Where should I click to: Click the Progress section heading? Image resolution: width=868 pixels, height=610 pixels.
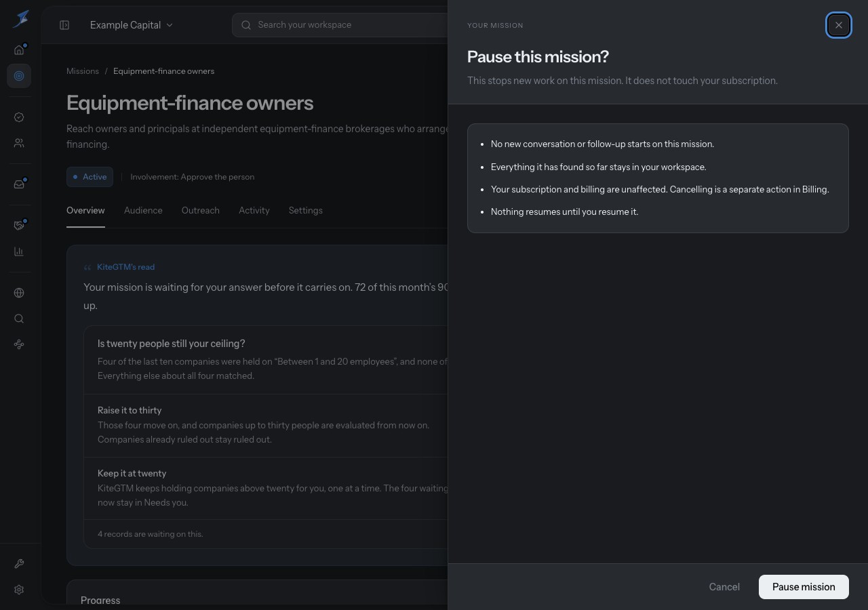[100, 600]
